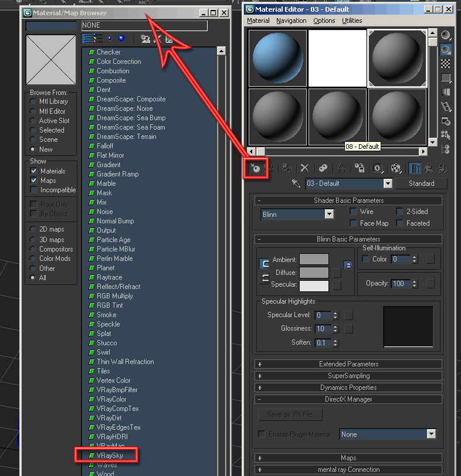The image size is (461, 476).
Task: Select VRaySky in the map list
Action: coord(110,455)
